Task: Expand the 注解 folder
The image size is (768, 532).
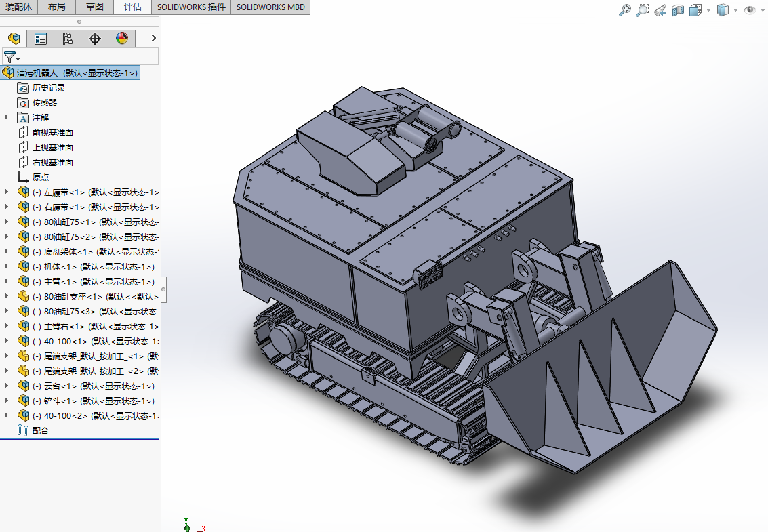Action: (x=7, y=117)
